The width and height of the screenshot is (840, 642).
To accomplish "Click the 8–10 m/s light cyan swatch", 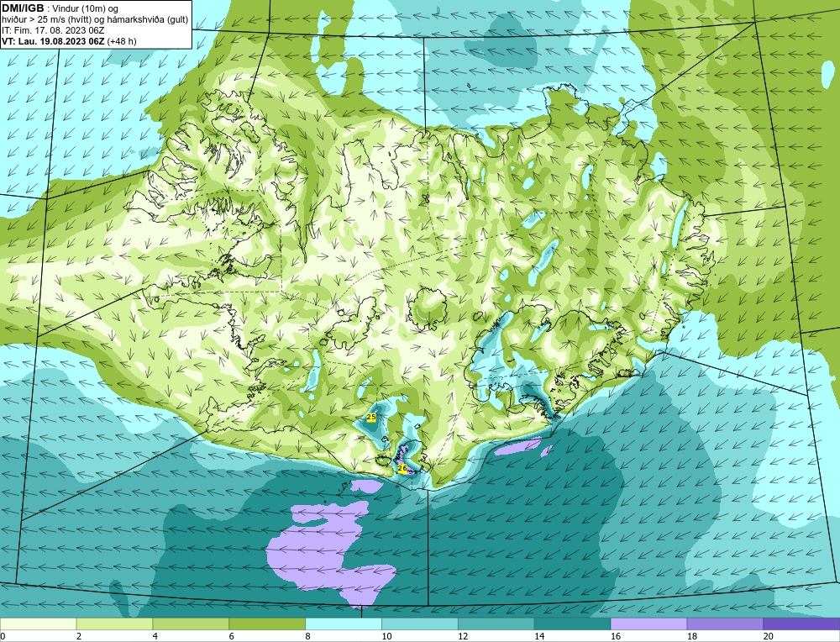I will pyautogui.click(x=344, y=624).
